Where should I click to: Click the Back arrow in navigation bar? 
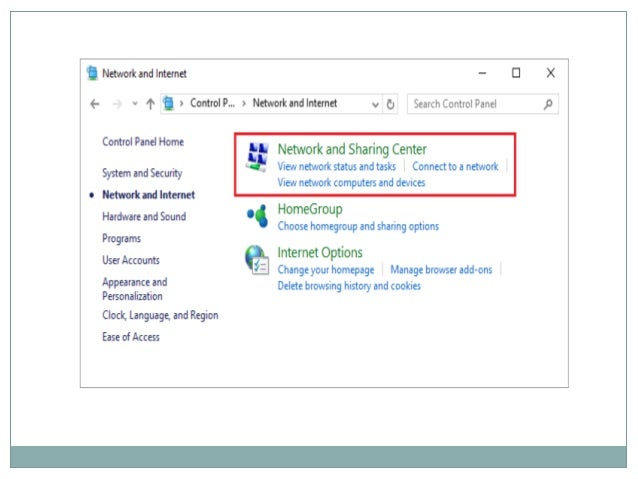point(95,104)
